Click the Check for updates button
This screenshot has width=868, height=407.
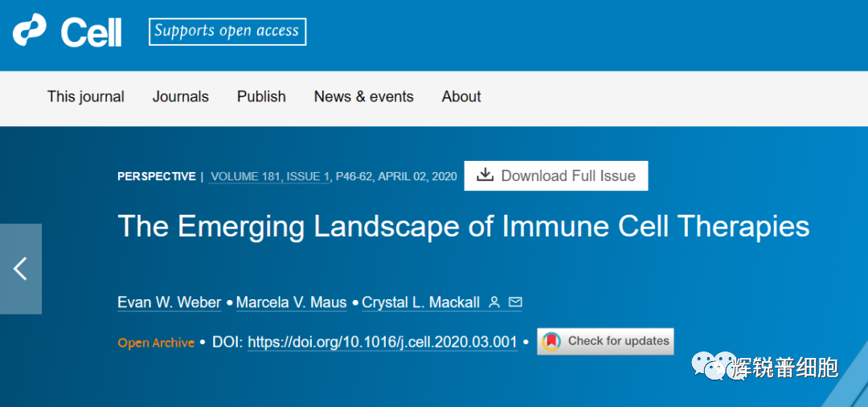coord(606,341)
